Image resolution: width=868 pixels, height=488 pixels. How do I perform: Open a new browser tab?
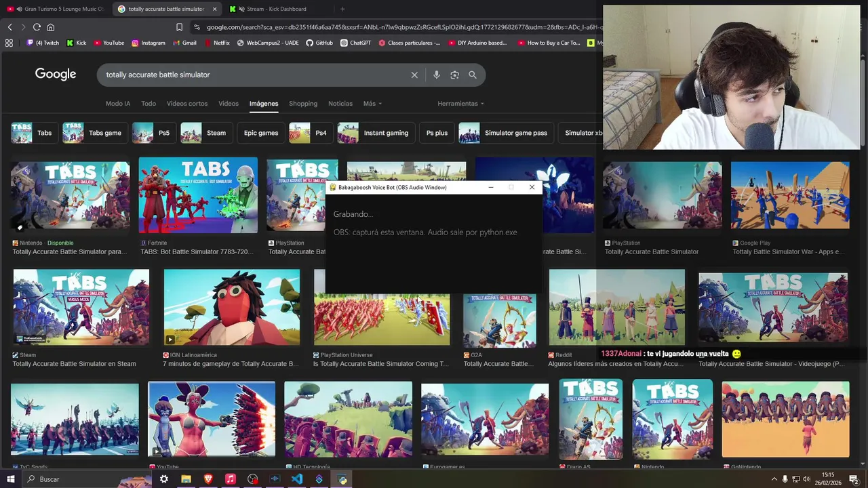coord(342,9)
